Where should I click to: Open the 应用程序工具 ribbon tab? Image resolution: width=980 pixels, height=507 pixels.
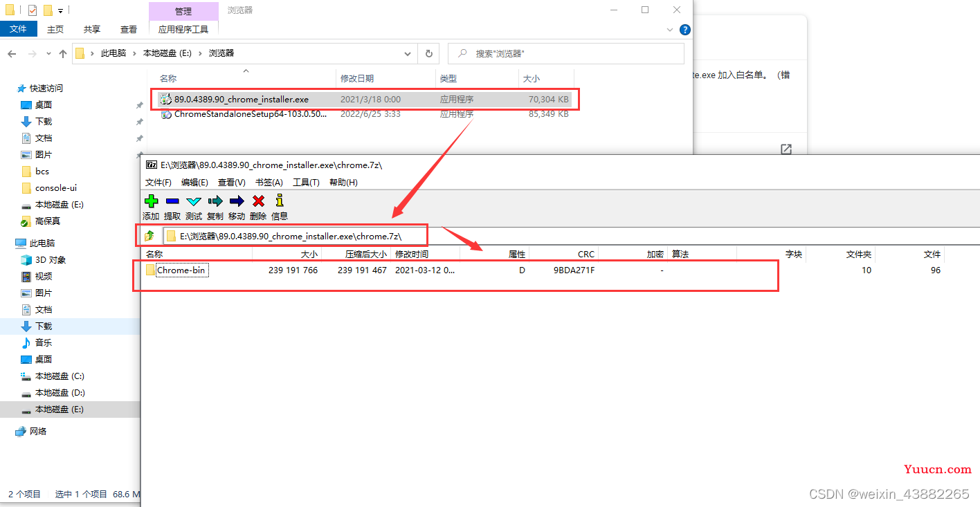click(x=183, y=29)
